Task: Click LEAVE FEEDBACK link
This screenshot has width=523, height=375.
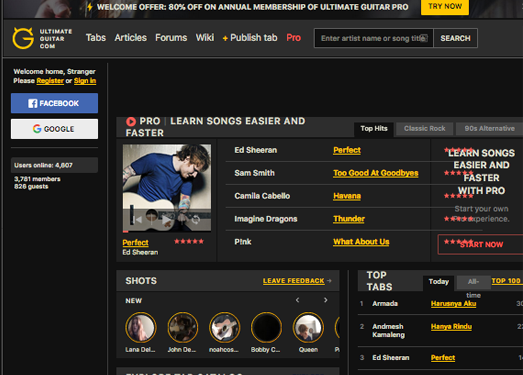Action: coord(294,281)
